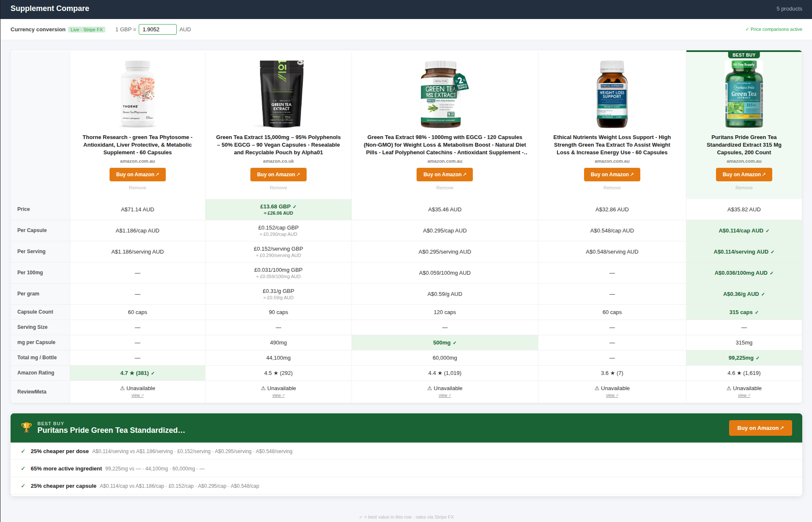Click the 3.6 ★ (7) rating
The height and width of the screenshot is (522, 812).
pos(612,373)
